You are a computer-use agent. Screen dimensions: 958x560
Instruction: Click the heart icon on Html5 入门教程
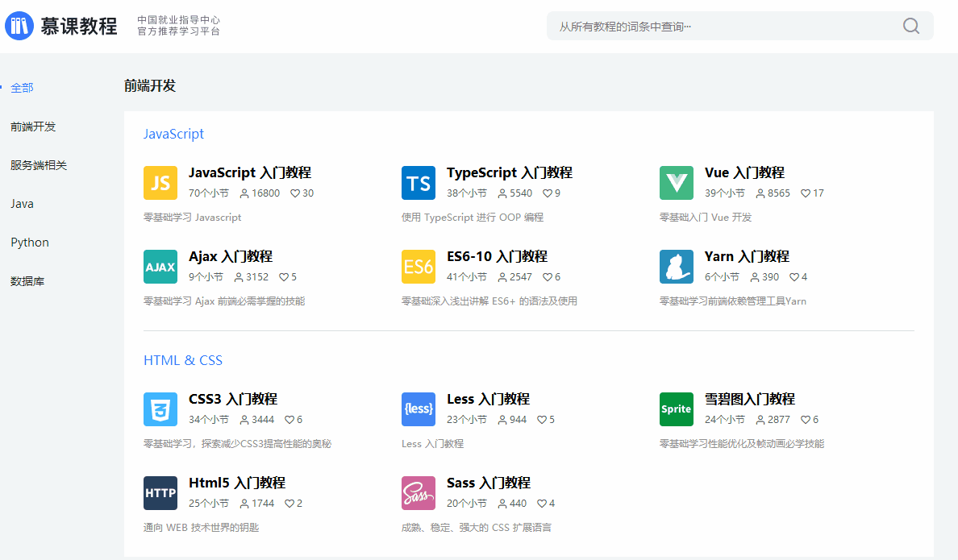pyautogui.click(x=289, y=504)
